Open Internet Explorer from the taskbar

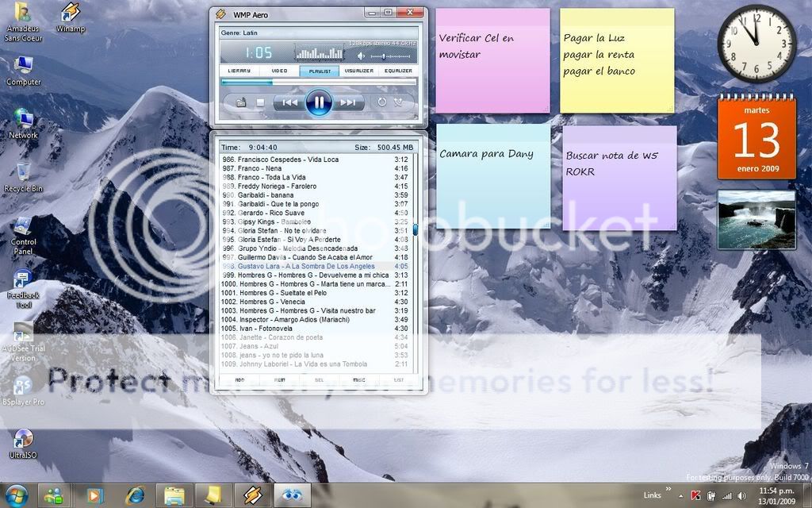(135, 496)
